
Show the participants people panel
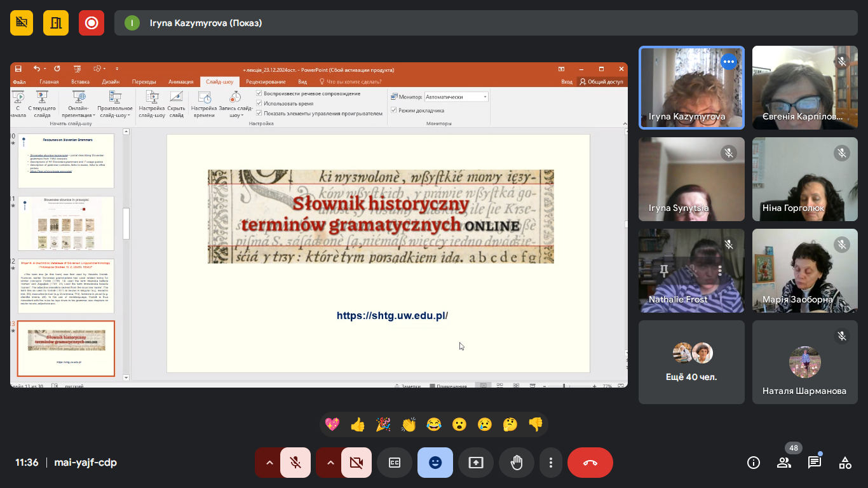coord(784,463)
